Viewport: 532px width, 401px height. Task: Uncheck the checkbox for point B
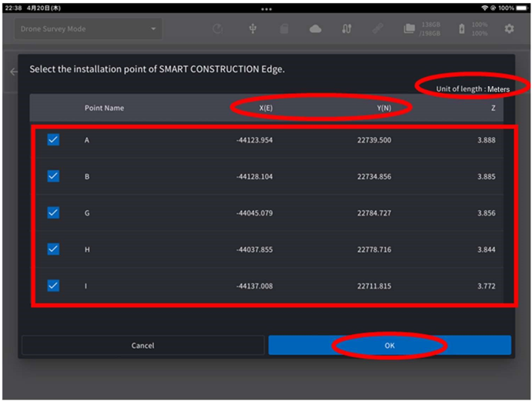[53, 176]
